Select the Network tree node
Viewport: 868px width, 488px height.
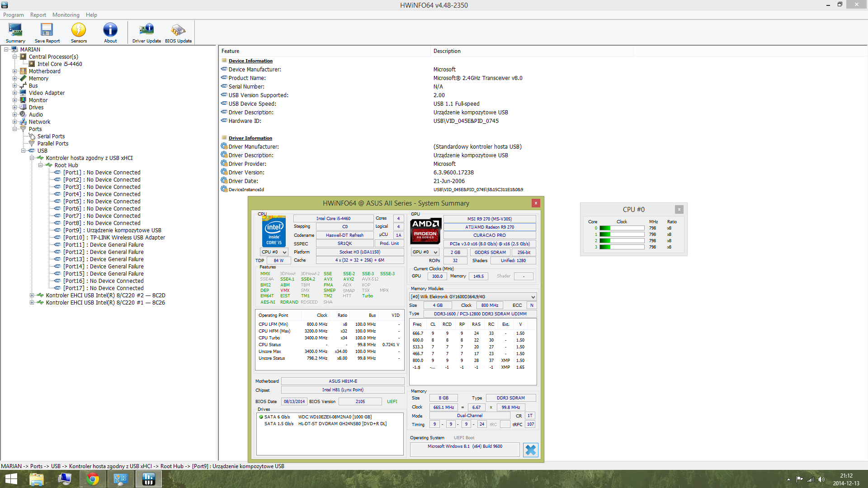tap(39, 122)
